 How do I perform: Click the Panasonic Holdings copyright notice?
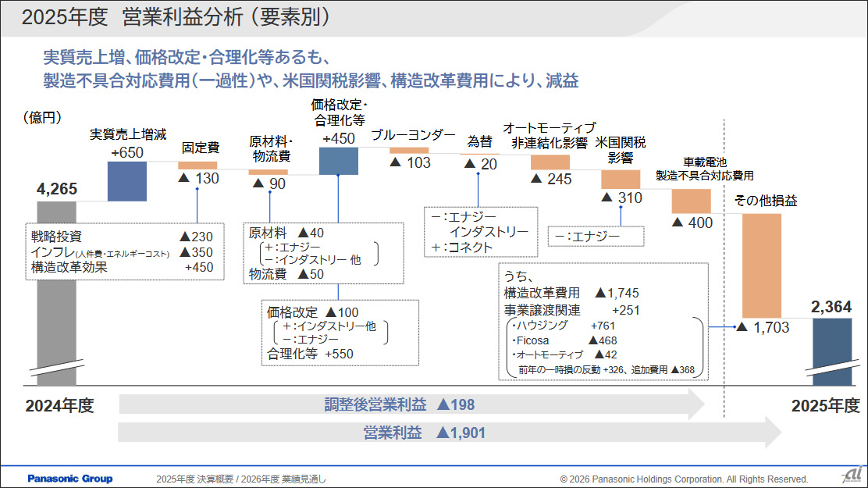coord(684,479)
